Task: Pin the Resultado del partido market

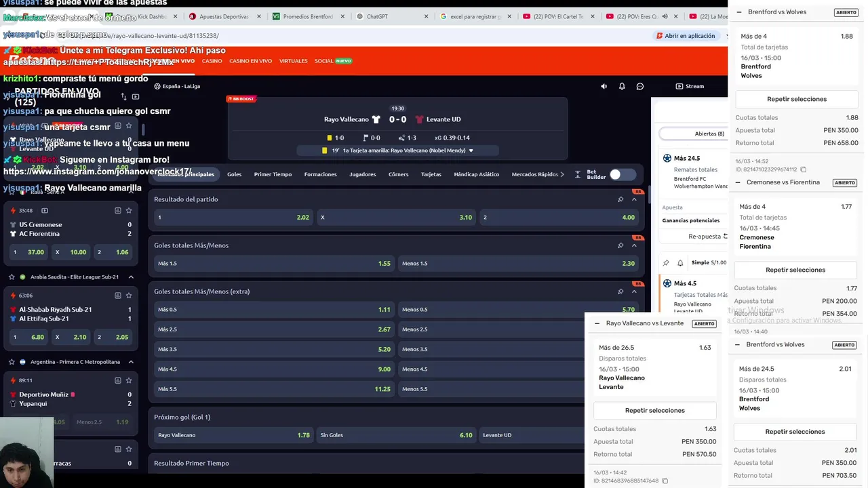Action: [x=620, y=199]
